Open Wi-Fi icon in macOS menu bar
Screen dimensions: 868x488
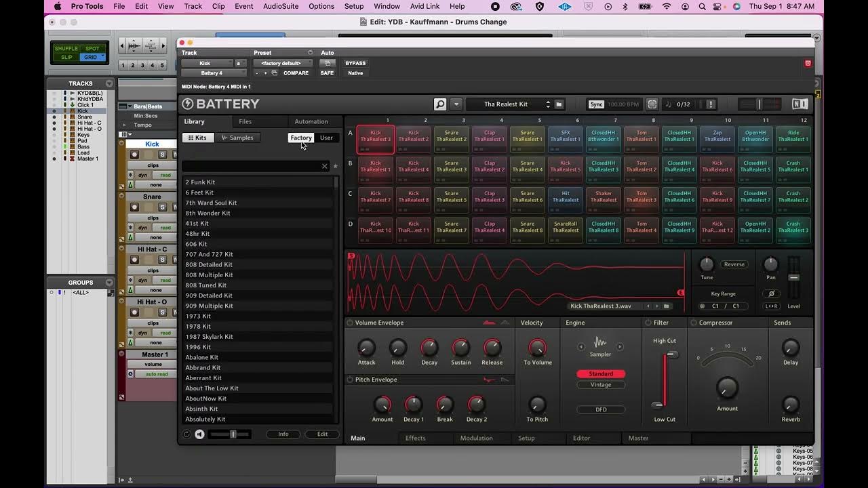pyautogui.click(x=667, y=6)
